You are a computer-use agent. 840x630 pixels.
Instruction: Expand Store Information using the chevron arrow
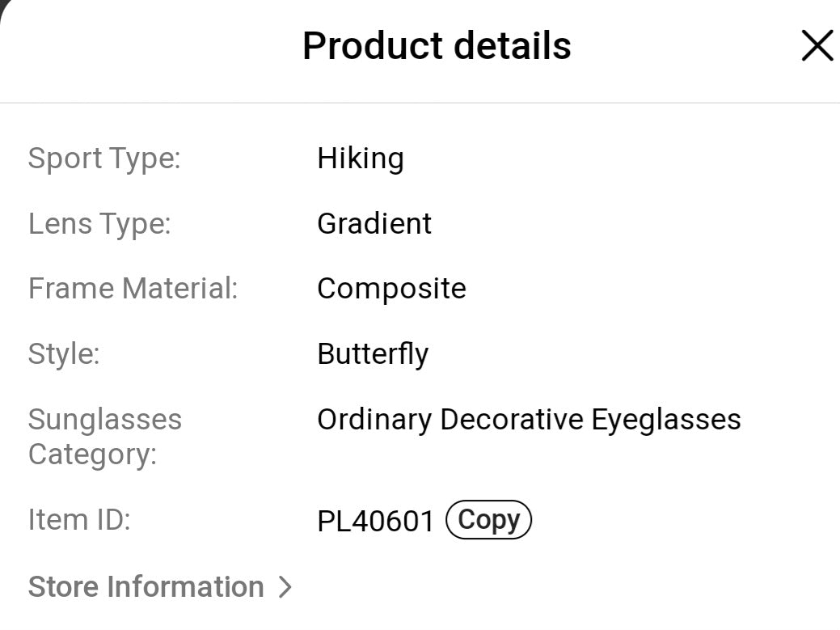coord(284,587)
